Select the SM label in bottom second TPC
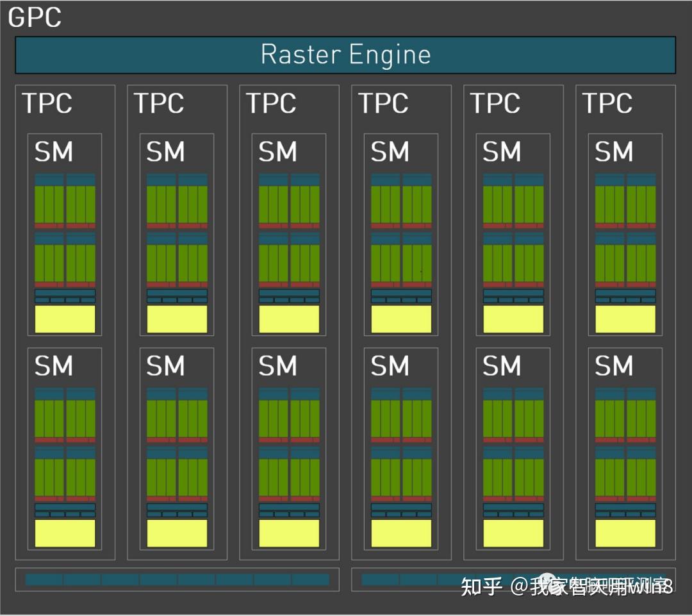The width and height of the screenshot is (692, 616). click(x=165, y=365)
